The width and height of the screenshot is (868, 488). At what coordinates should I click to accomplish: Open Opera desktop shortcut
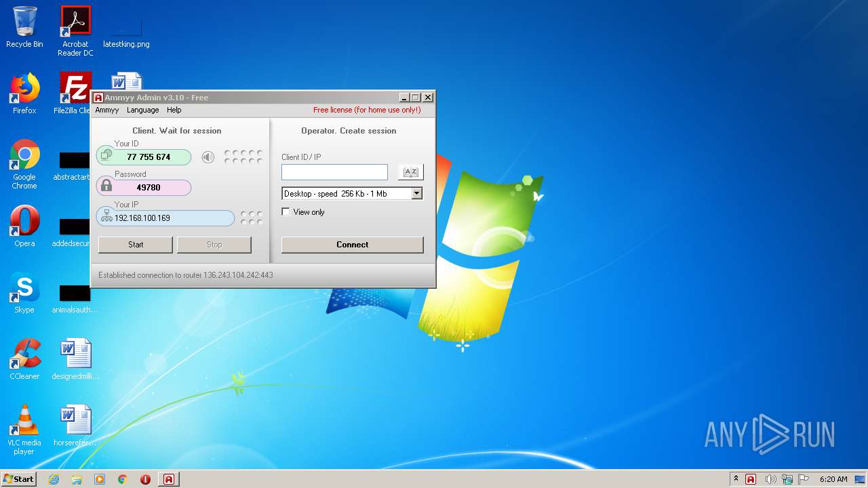24,226
